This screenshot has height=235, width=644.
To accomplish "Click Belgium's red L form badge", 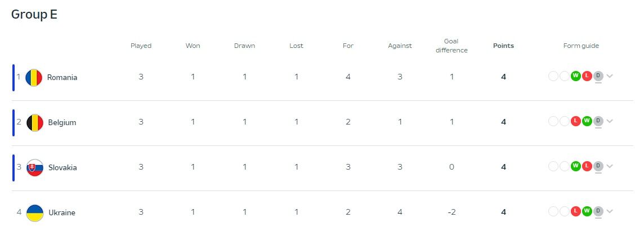I will pyautogui.click(x=575, y=121).
